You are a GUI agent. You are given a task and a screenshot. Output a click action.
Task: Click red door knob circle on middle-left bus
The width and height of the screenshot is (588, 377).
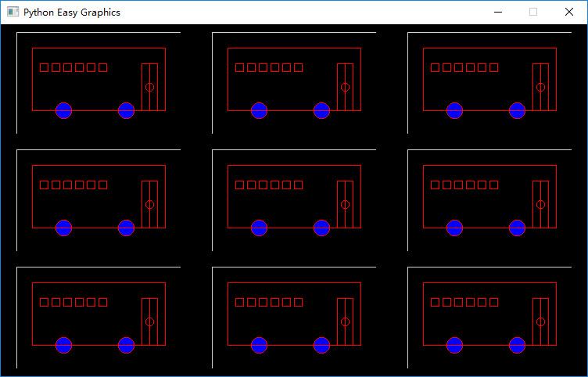click(150, 204)
